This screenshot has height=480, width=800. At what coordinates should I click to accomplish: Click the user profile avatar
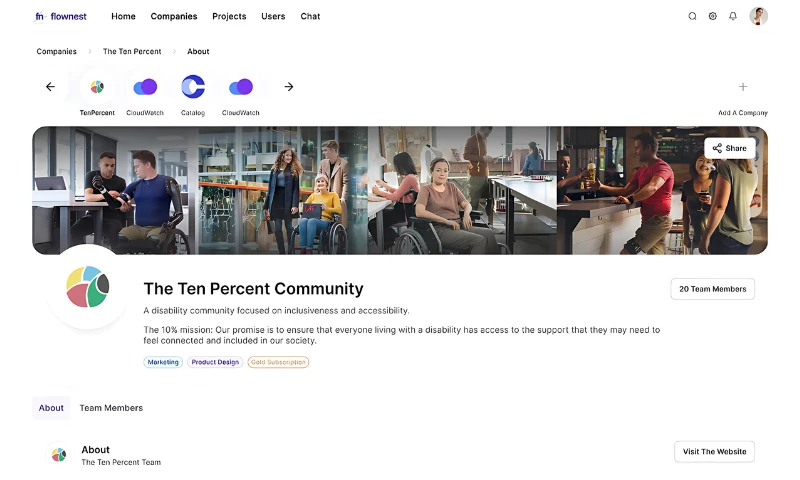click(x=758, y=16)
